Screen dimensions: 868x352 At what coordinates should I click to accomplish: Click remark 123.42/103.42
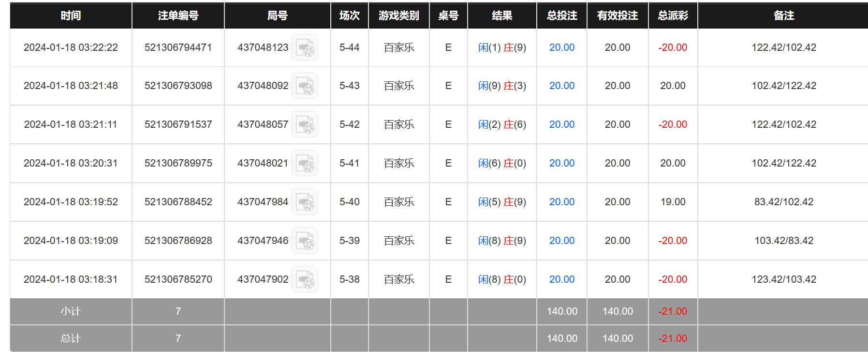click(x=784, y=279)
